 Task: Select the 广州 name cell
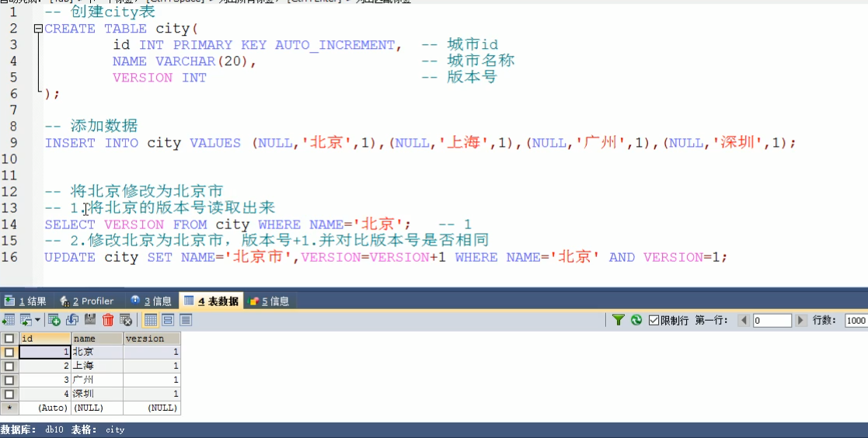pos(97,380)
